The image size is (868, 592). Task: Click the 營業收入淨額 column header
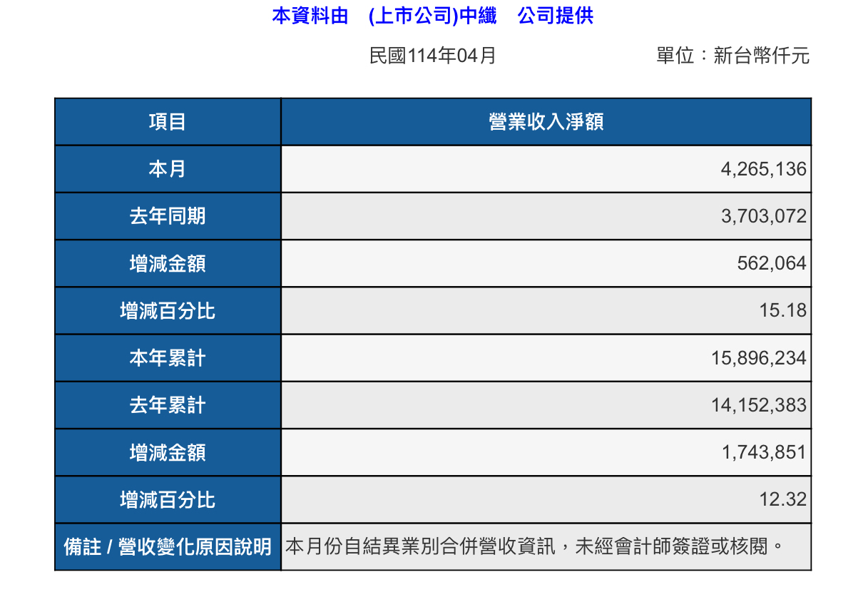coord(546,122)
